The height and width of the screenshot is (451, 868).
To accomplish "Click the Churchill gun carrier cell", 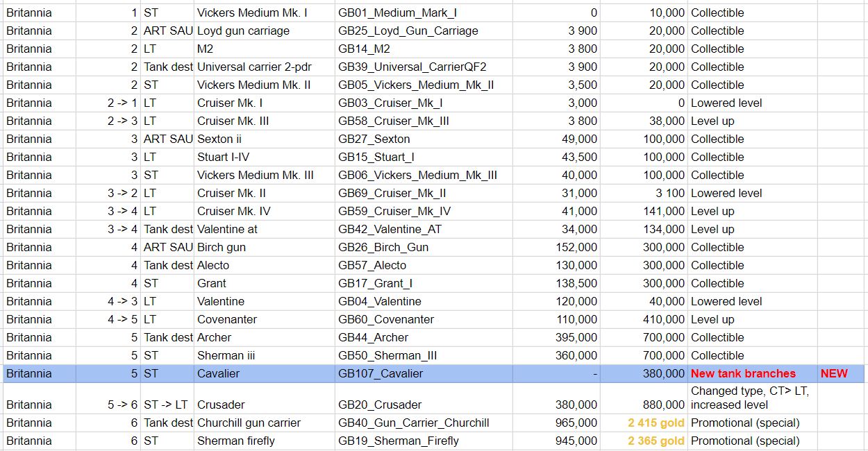I will [x=264, y=423].
